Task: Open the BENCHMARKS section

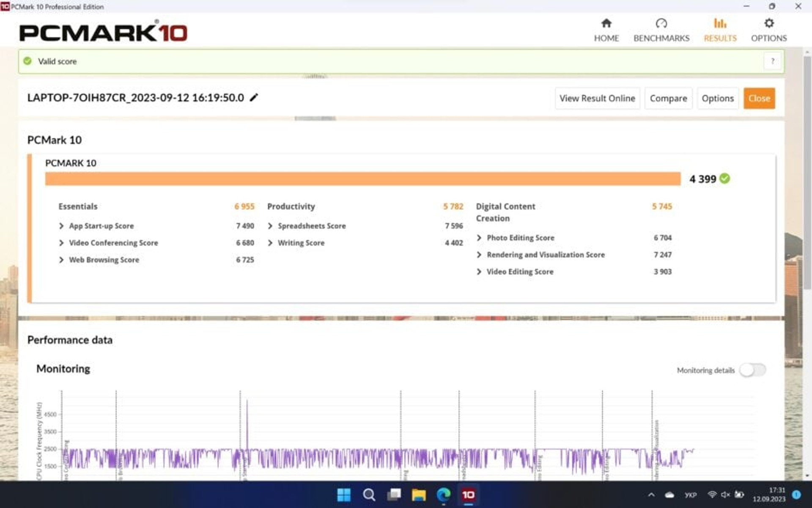Action: (661, 30)
